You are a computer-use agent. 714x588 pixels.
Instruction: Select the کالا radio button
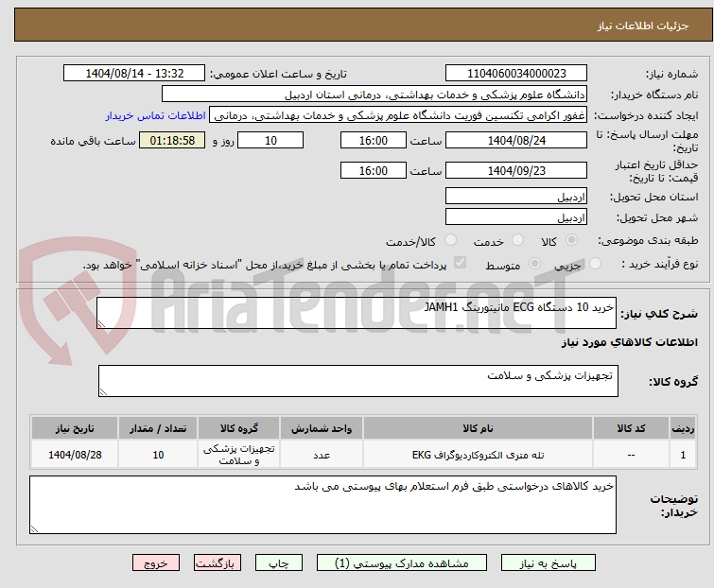(571, 240)
